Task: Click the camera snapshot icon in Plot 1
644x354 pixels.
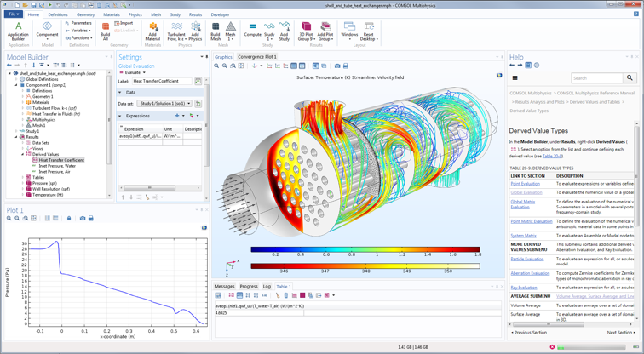Action: click(83, 218)
